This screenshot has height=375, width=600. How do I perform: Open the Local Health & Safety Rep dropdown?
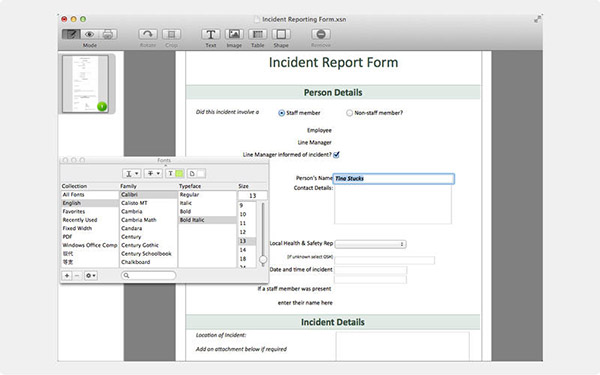tap(370, 244)
